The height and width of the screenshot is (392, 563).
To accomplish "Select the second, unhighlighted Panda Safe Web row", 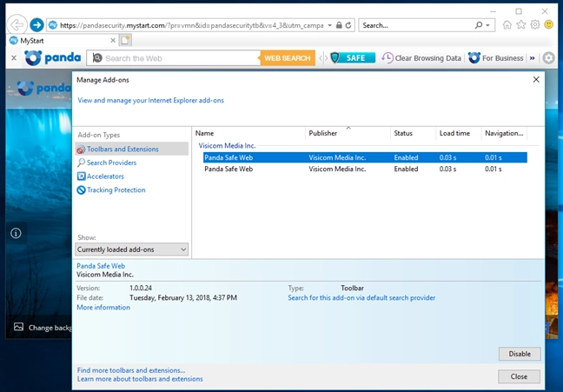I will 365,169.
